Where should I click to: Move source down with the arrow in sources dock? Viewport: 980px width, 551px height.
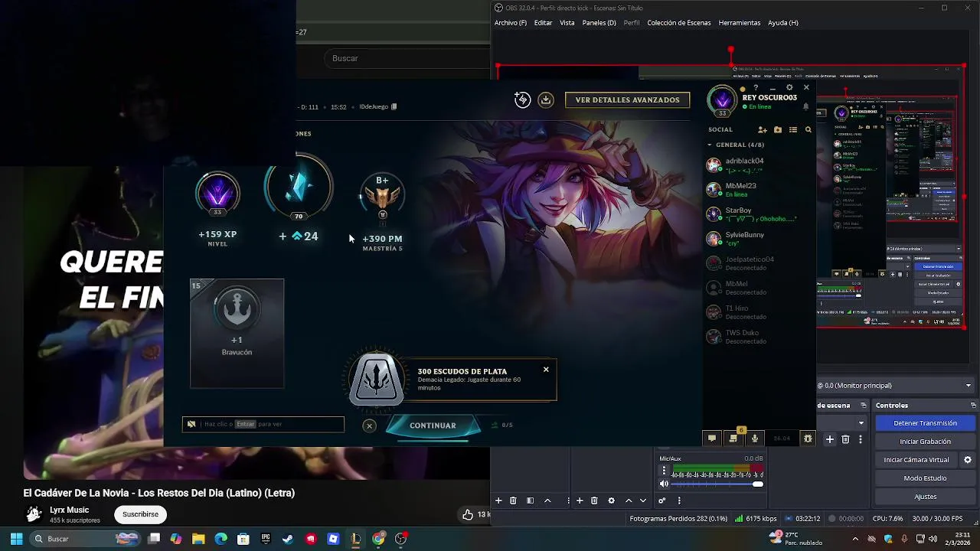click(x=643, y=500)
